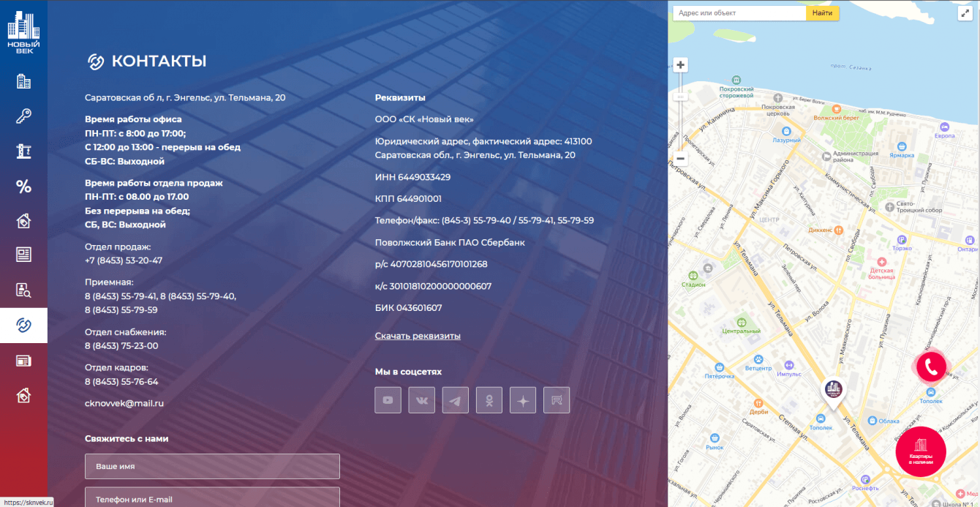
Task: Click the sales phone +7 (8453) 53-20-47
Action: (x=124, y=260)
